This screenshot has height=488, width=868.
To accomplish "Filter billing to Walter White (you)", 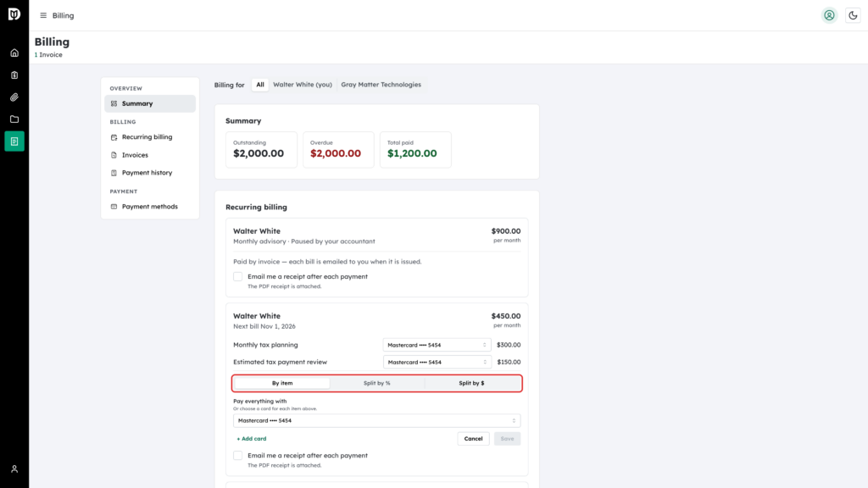I will click(x=303, y=85).
